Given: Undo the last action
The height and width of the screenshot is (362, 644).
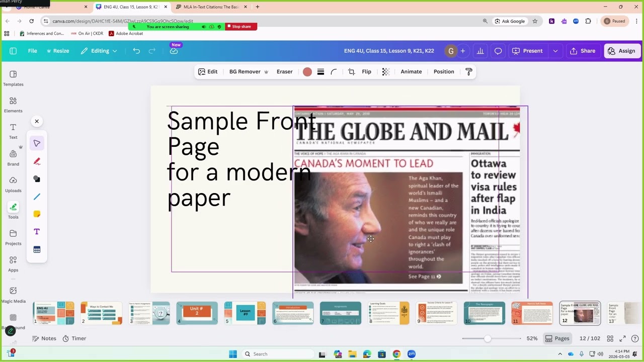Looking at the screenshot, I should tap(136, 51).
